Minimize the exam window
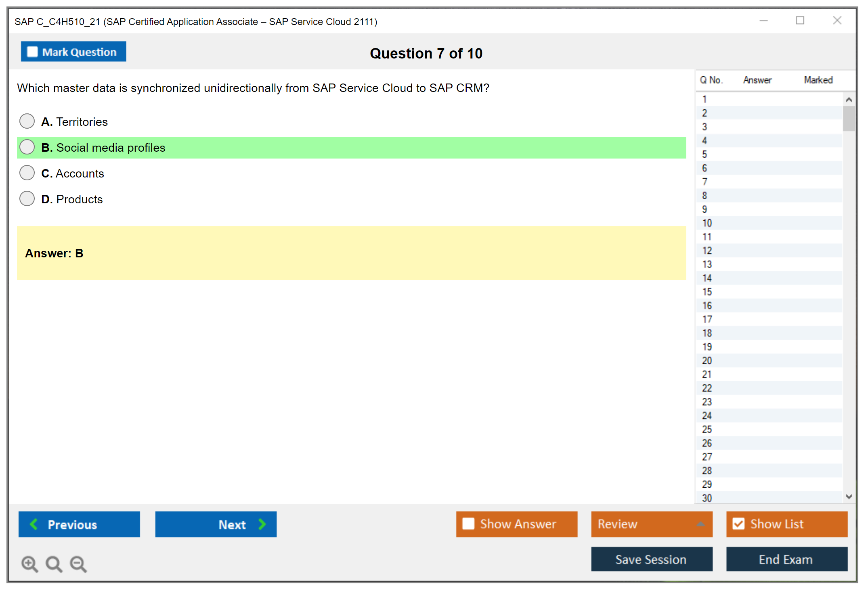Screen dimensions: 868x593 coord(763,21)
